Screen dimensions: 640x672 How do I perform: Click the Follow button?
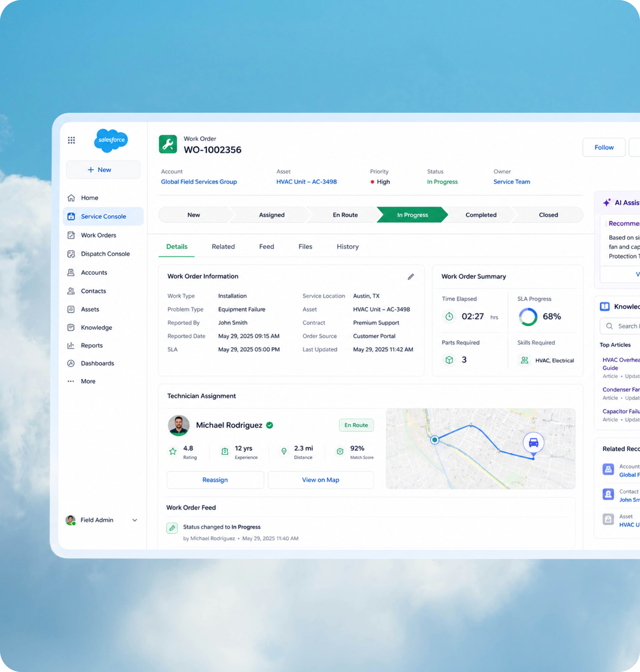click(604, 147)
